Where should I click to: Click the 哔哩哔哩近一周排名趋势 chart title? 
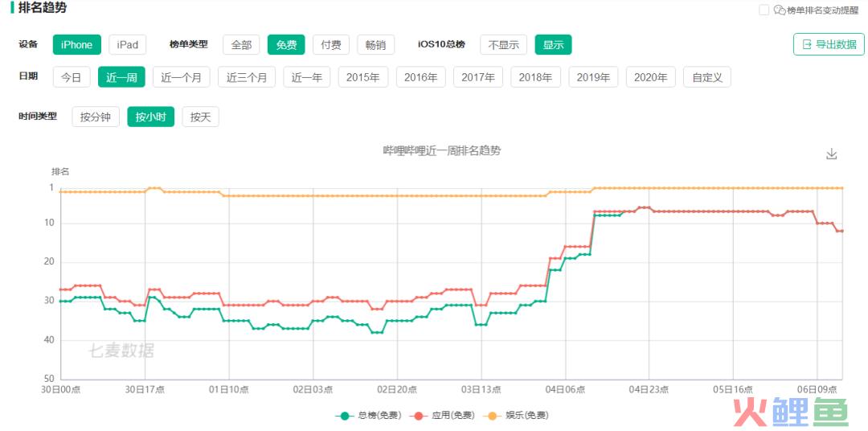click(442, 150)
